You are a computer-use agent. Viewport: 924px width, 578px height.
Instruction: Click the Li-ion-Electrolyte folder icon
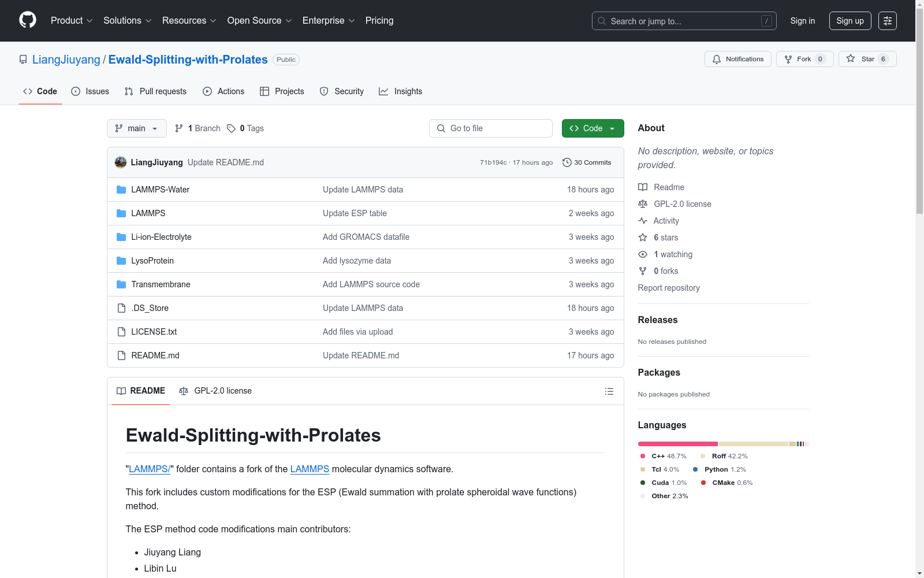121,237
